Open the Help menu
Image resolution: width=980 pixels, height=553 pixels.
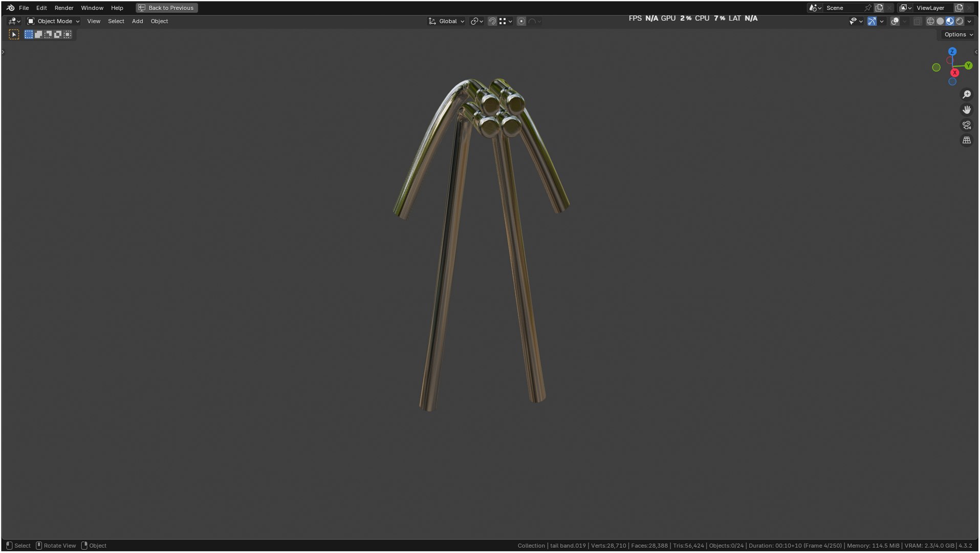tap(117, 8)
